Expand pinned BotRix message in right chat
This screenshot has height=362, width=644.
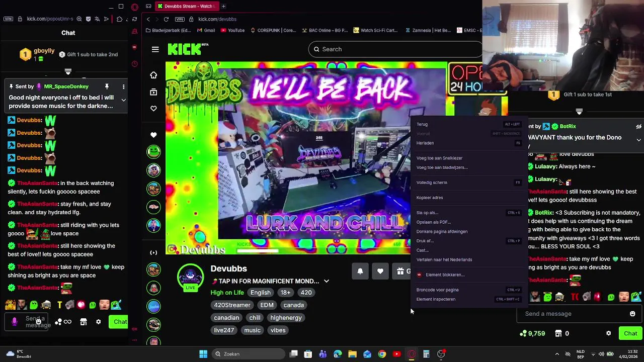(638, 140)
